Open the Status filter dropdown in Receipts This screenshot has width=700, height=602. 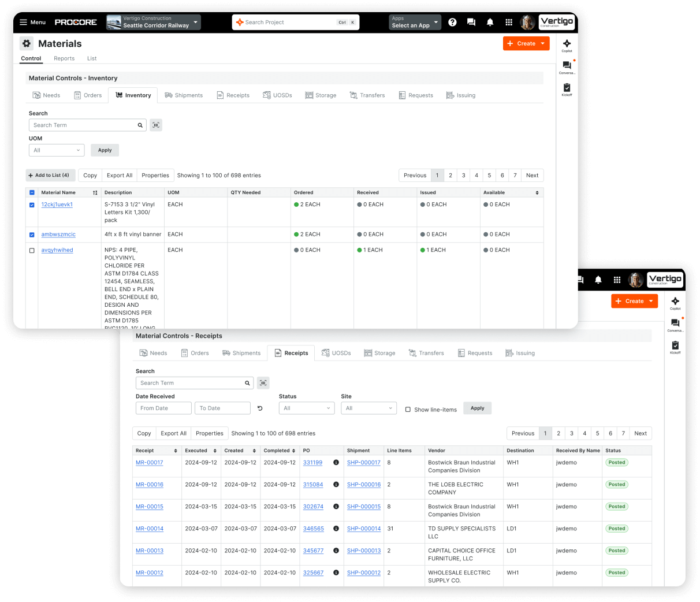click(306, 407)
